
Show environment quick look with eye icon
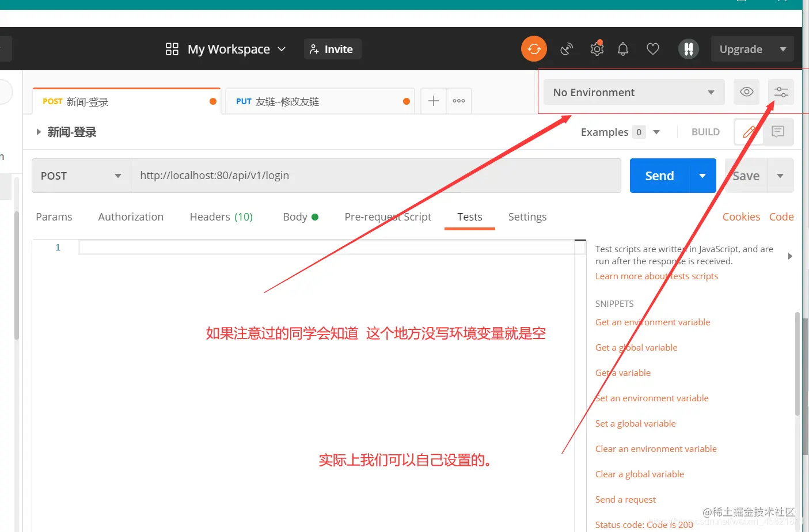click(746, 92)
